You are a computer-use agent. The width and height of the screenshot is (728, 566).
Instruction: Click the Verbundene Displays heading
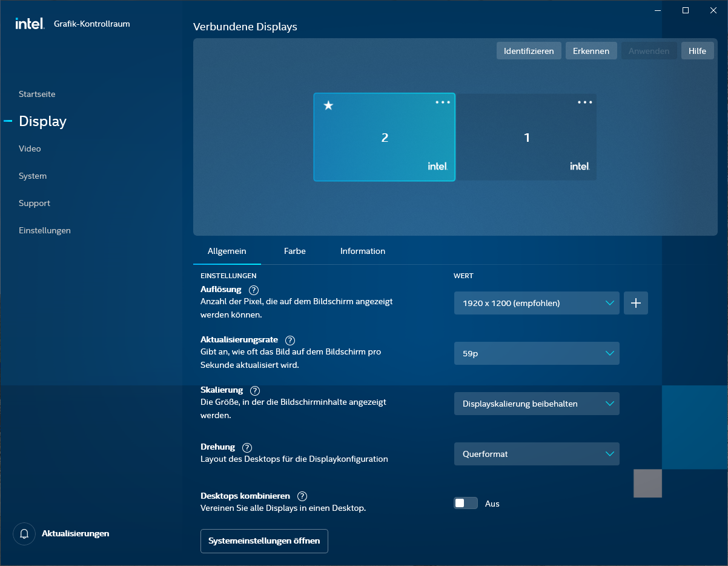click(x=245, y=27)
